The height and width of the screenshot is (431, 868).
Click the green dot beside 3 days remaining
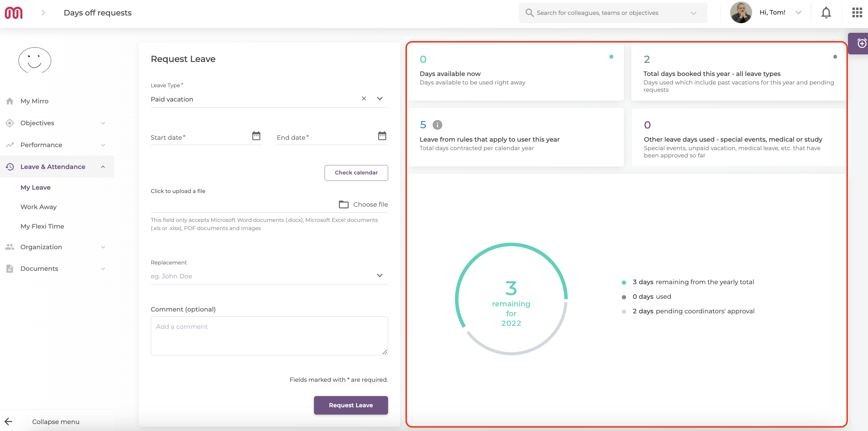(624, 282)
